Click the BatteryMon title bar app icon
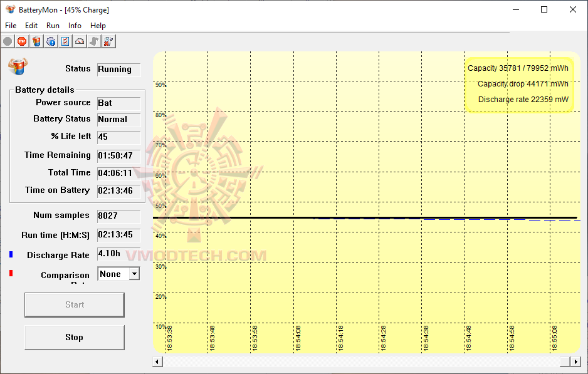Viewport: 588px width, 374px height. click(11, 9)
